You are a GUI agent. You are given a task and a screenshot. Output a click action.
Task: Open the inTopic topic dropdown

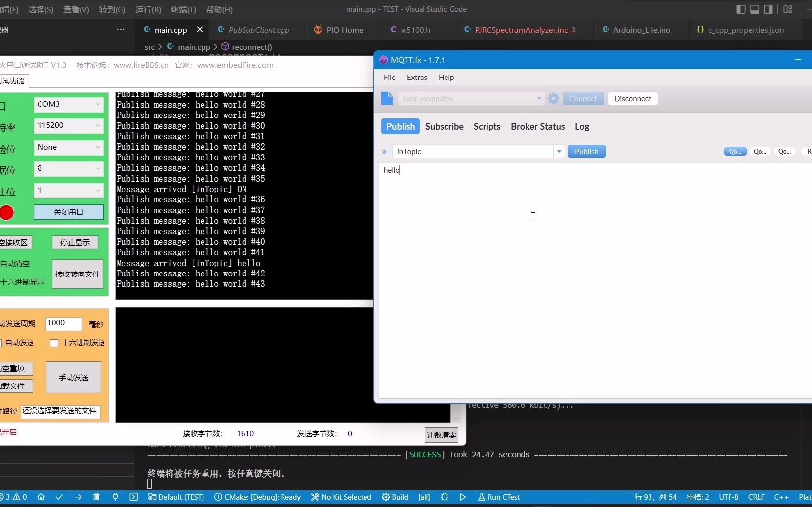click(559, 151)
